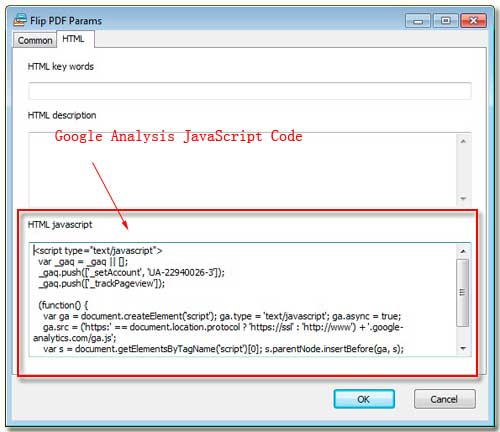
Task: Select the HTML tab
Action: [75, 39]
